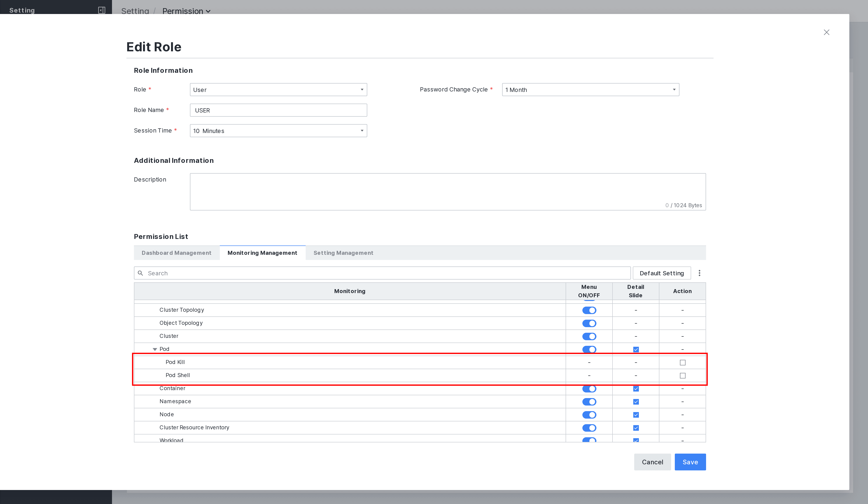Click Setting breadcrumb link

click(x=135, y=11)
